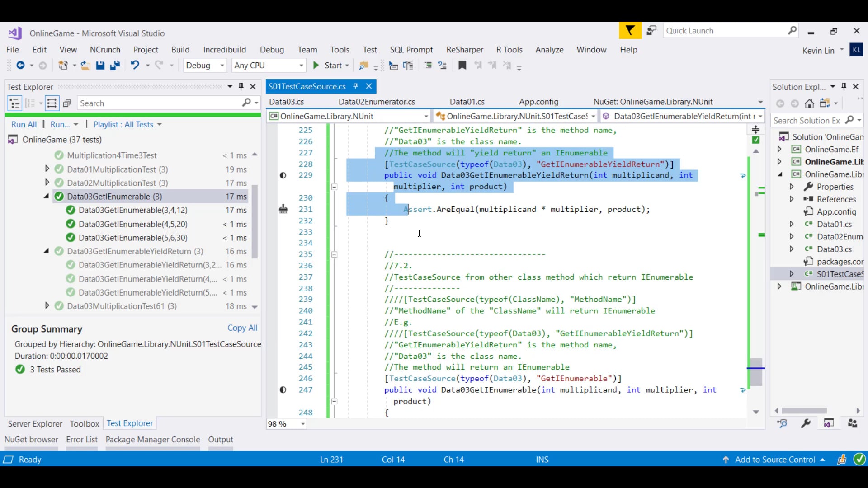Switch to the Data02Enumerator.cs tab
Image resolution: width=868 pixels, height=488 pixels.
pyautogui.click(x=377, y=102)
